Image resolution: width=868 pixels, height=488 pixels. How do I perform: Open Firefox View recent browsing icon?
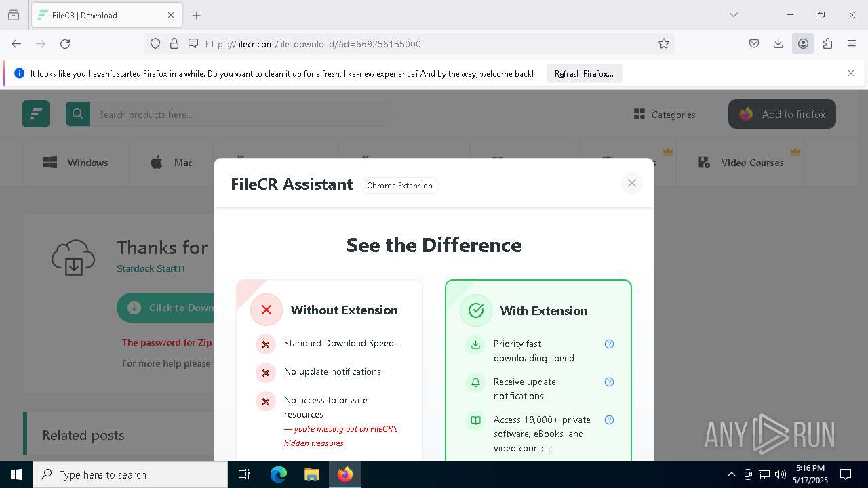click(x=14, y=15)
